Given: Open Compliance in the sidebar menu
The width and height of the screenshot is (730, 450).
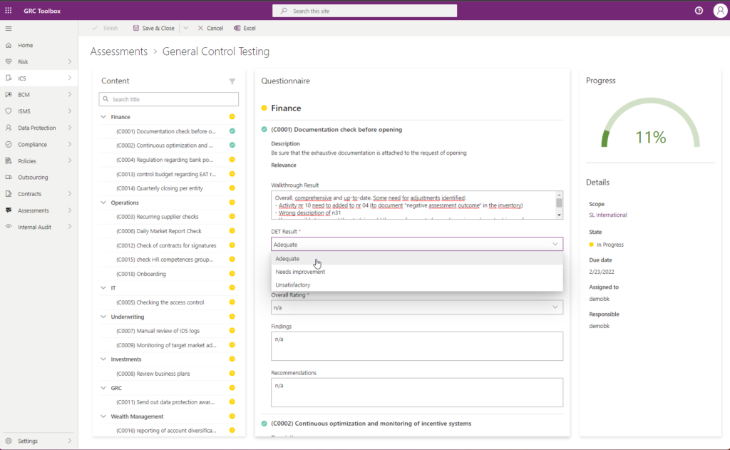Looking at the screenshot, I should tap(39, 144).
